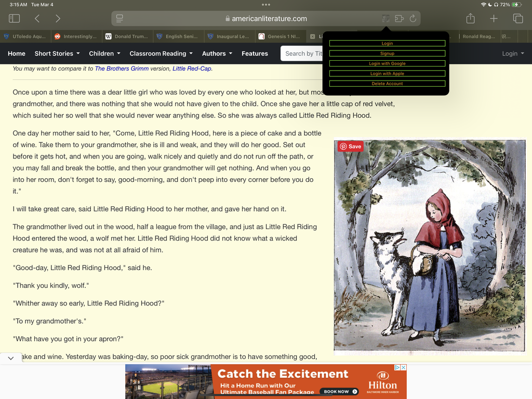Open the Share sheet
Screen dimensions: 532x399
tap(470, 18)
